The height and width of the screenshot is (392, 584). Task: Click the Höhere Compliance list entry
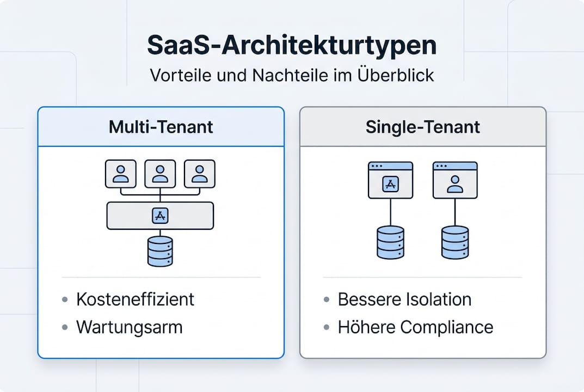(415, 327)
